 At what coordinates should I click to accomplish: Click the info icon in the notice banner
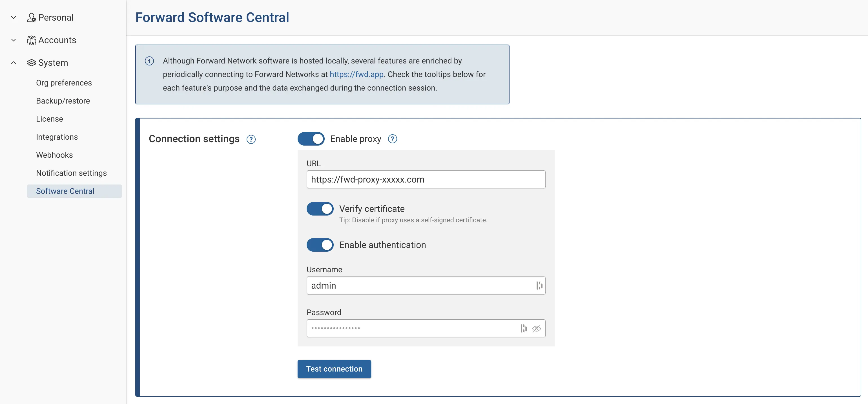coord(149,61)
